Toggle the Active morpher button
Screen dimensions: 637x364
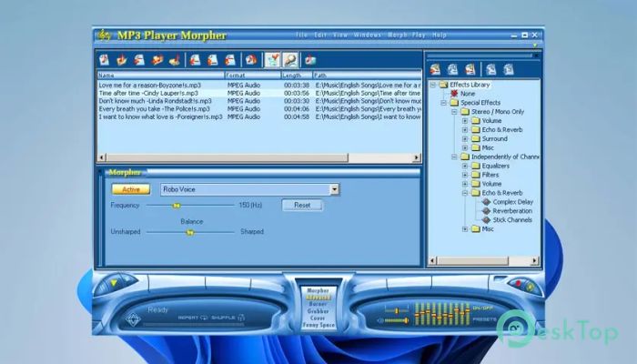coord(131,189)
